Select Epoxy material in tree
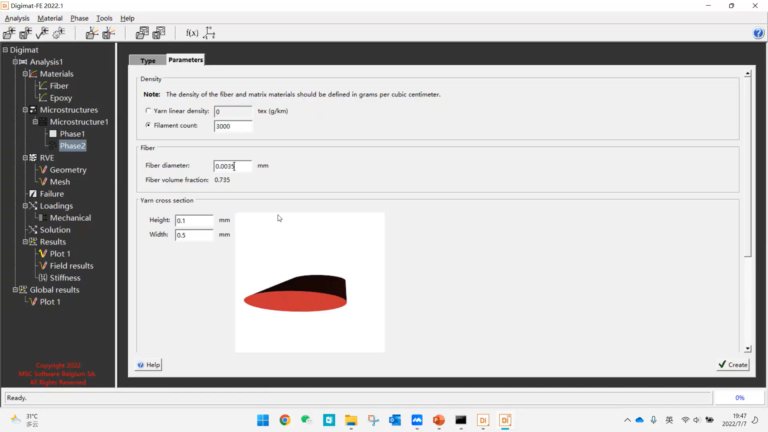This screenshot has width=768, height=432. click(61, 98)
